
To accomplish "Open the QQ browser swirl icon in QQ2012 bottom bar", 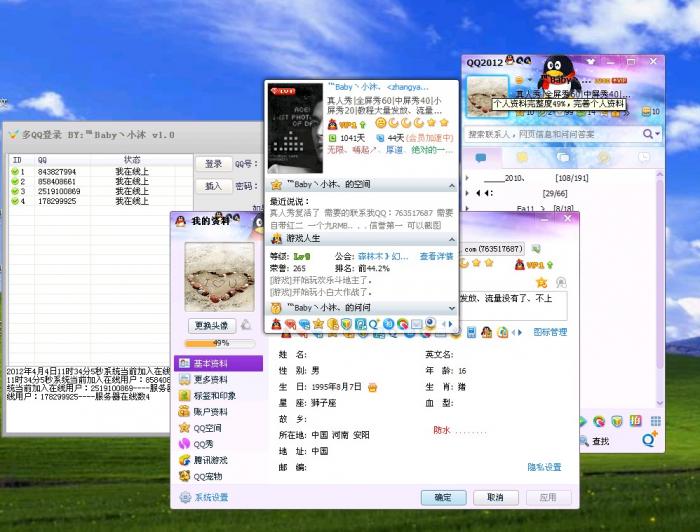I will 599,421.
